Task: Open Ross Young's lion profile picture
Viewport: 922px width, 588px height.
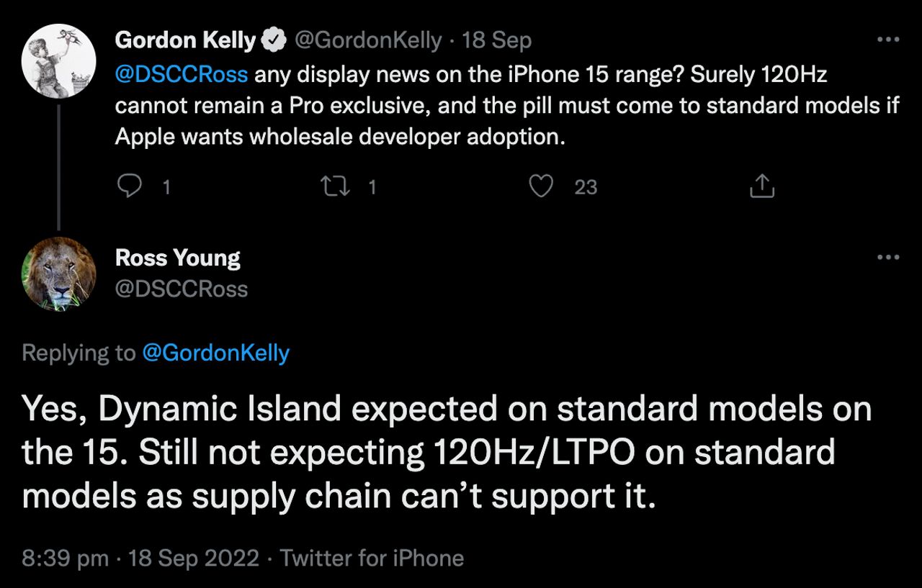Action: click(x=58, y=273)
